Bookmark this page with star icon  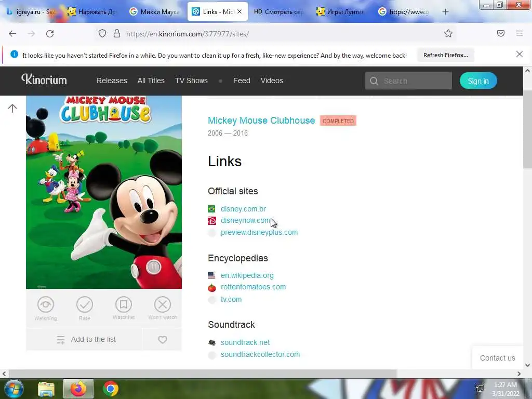448,33
